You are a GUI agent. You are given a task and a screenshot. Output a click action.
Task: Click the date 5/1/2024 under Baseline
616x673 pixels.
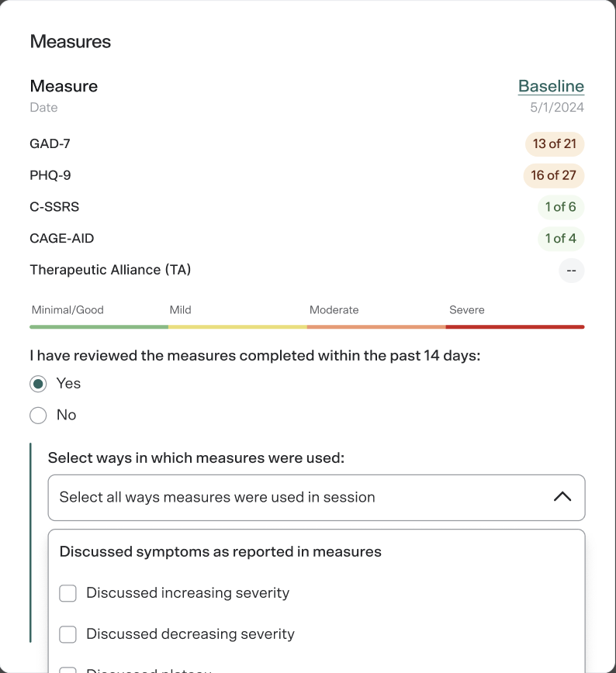pyautogui.click(x=555, y=107)
